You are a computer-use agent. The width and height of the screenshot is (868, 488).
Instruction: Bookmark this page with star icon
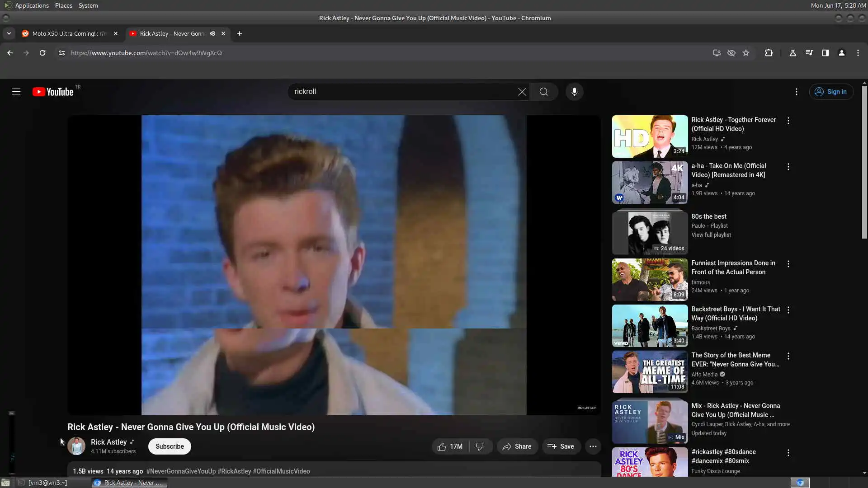[x=746, y=53]
